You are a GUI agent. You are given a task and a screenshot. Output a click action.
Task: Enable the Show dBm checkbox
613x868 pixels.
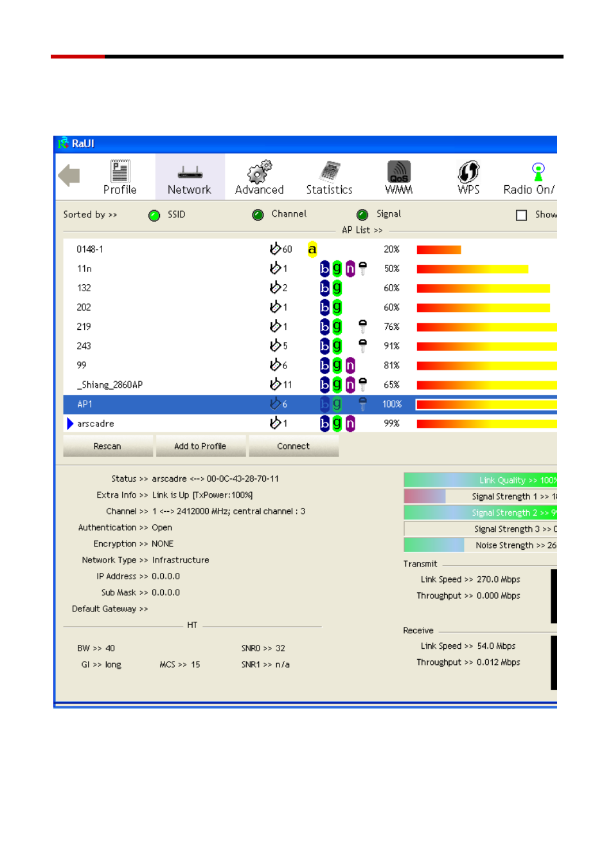[x=522, y=215]
